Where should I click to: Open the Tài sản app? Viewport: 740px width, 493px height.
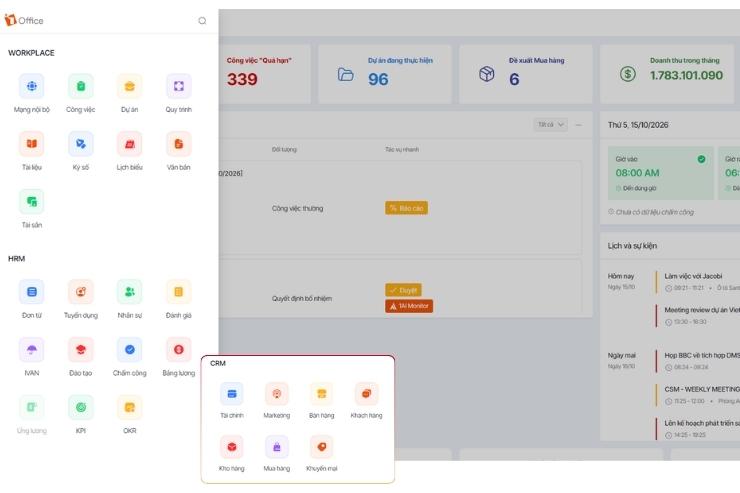pyautogui.click(x=32, y=201)
